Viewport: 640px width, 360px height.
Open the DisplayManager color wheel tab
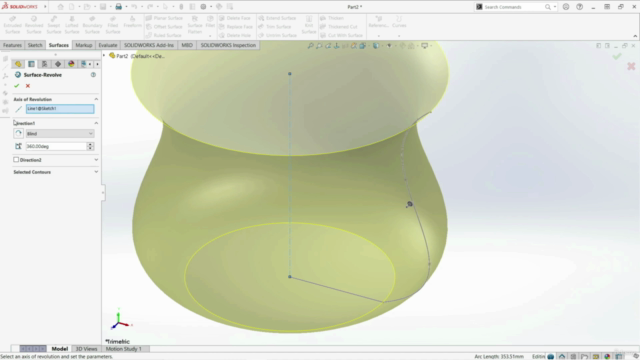(x=71, y=64)
